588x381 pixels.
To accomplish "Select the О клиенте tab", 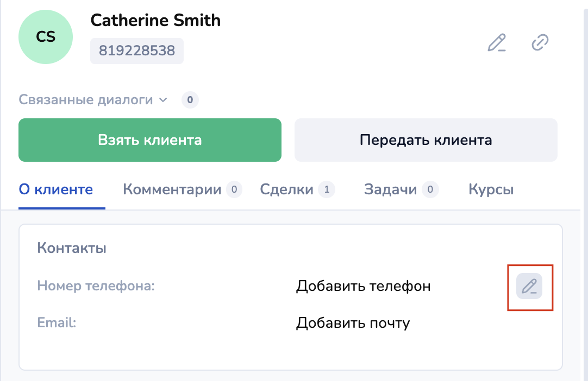I will pos(56,189).
